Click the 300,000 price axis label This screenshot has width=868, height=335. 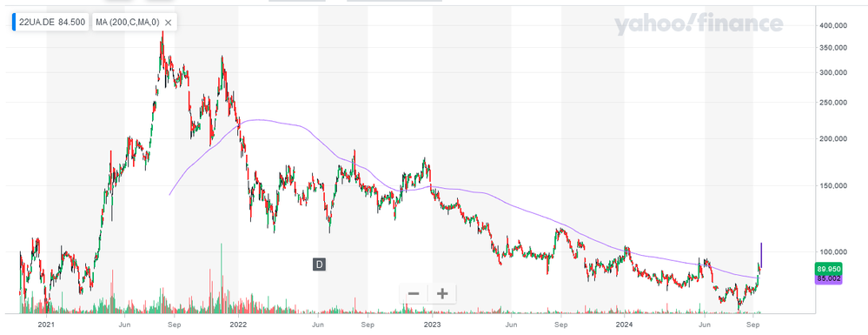(832, 73)
